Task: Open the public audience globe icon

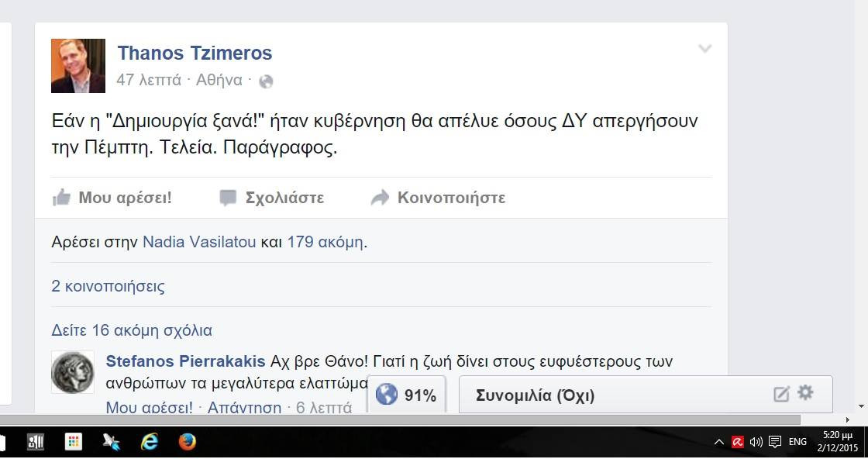Action: (266, 81)
